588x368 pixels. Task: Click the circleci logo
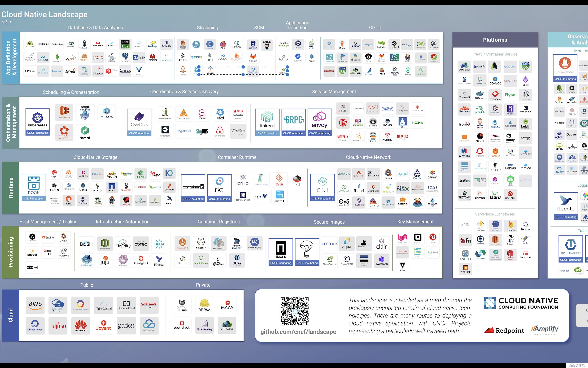[394, 45]
